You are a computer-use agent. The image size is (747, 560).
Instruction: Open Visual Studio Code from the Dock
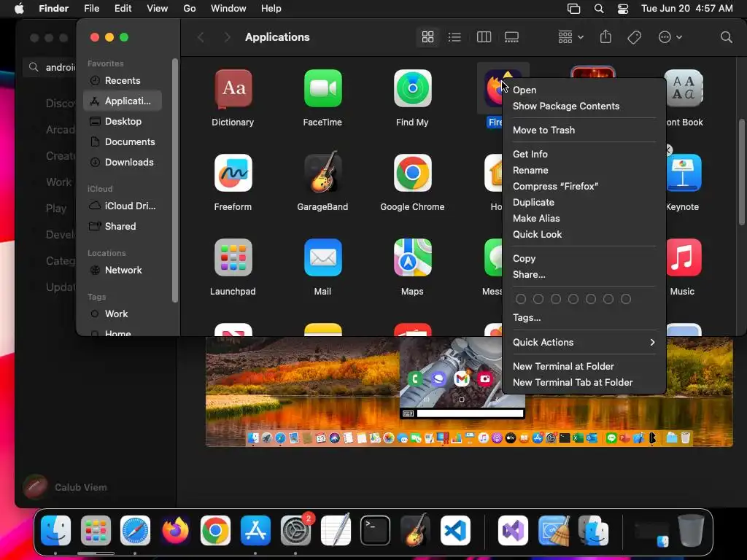pyautogui.click(x=455, y=530)
